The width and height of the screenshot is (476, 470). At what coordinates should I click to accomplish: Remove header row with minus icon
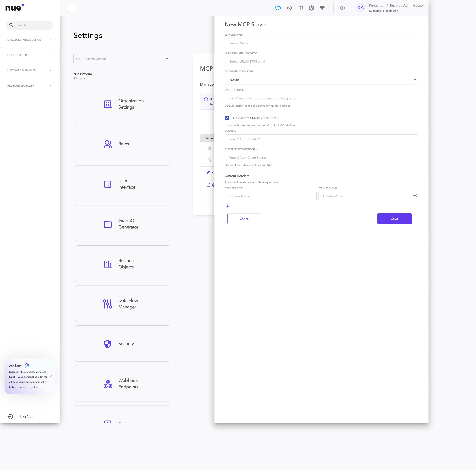click(x=415, y=196)
